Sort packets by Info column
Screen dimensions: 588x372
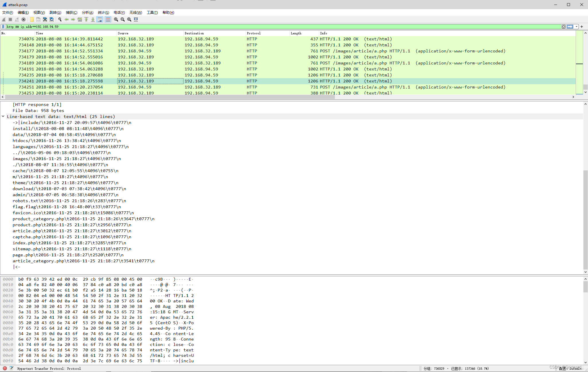pyautogui.click(x=447, y=33)
